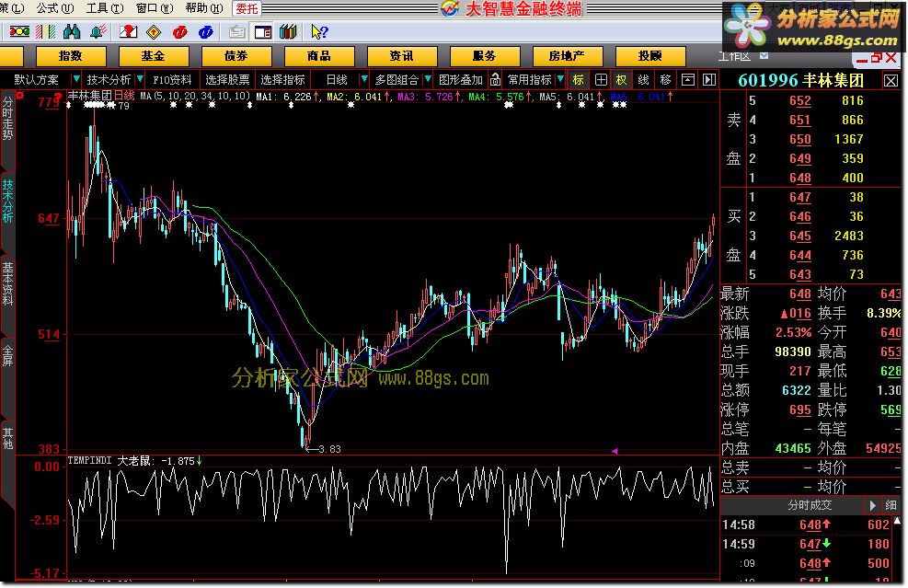Toggle the window layout panel icon
The width and height of the screenshot is (908, 588).
click(x=263, y=32)
